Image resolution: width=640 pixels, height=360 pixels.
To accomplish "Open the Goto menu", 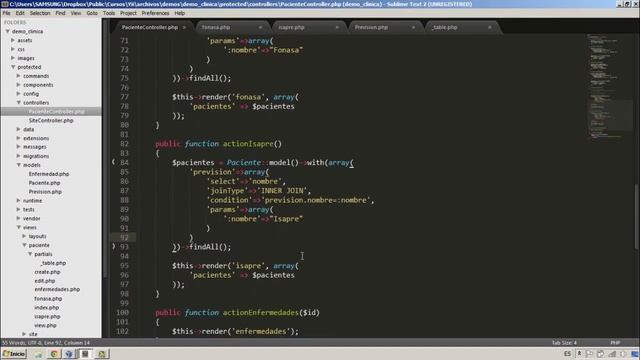I will (92, 13).
